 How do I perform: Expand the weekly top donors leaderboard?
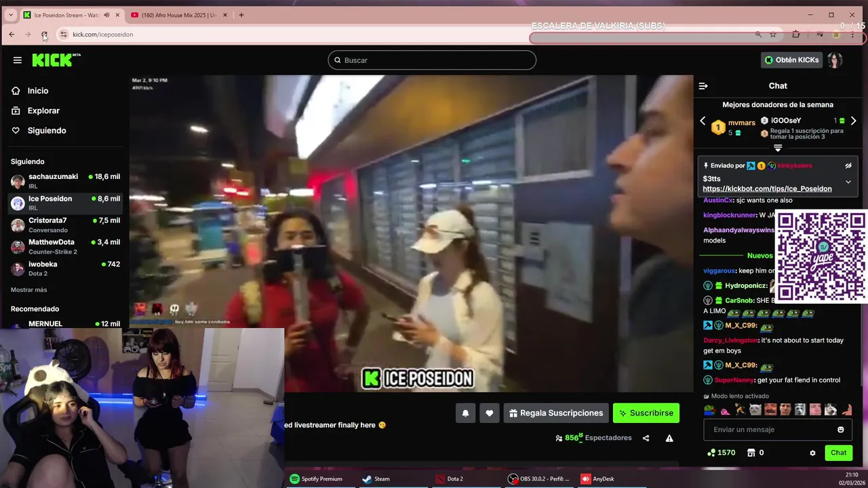pyautogui.click(x=778, y=148)
